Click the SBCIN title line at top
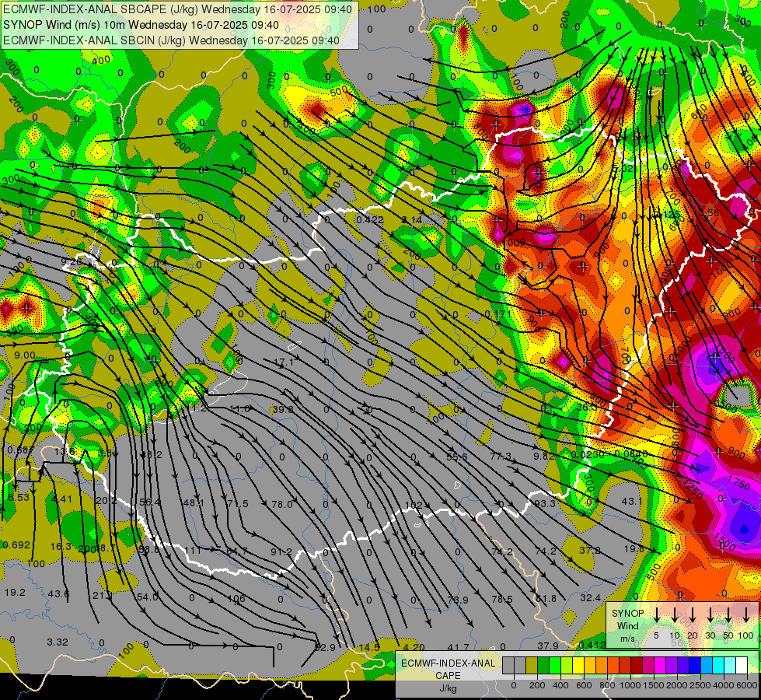 171,40
